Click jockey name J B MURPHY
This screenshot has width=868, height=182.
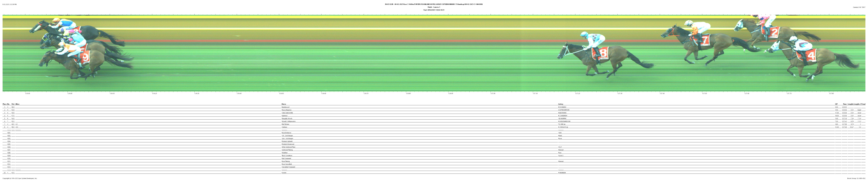pyautogui.click(x=562, y=118)
